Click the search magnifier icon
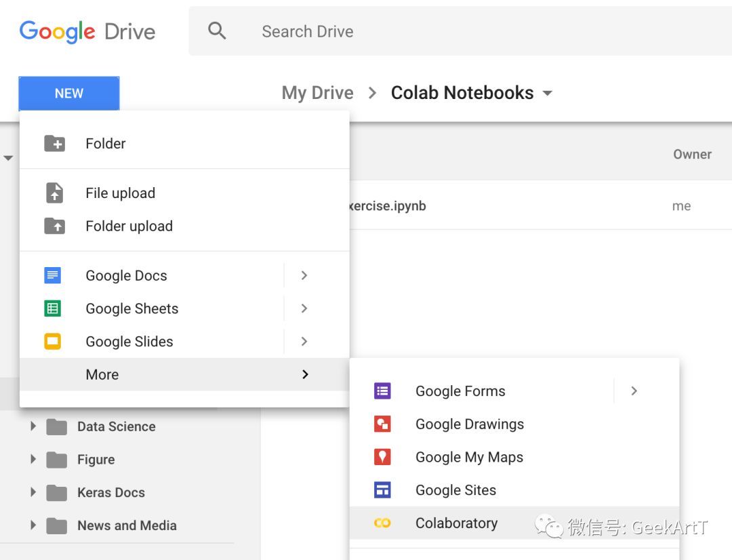 coord(217,31)
